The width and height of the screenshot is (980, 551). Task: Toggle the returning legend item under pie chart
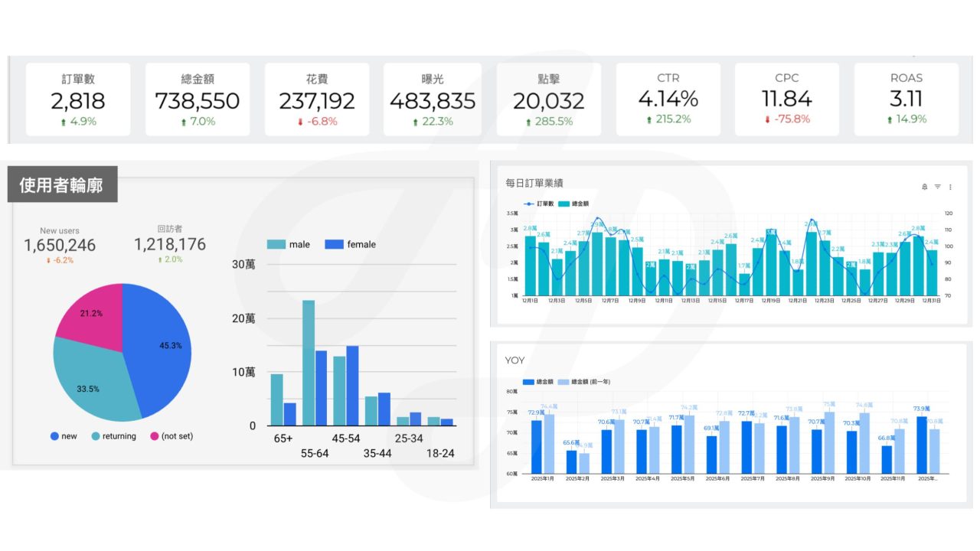pos(113,436)
